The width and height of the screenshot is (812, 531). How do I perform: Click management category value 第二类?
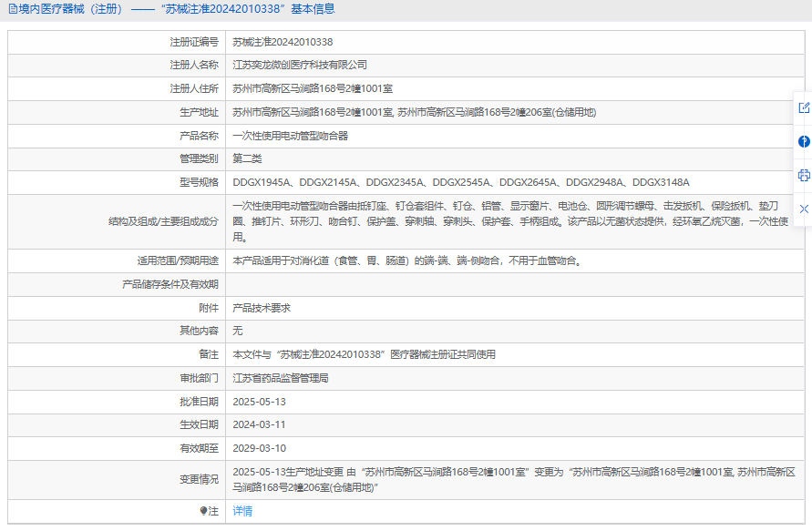point(247,158)
